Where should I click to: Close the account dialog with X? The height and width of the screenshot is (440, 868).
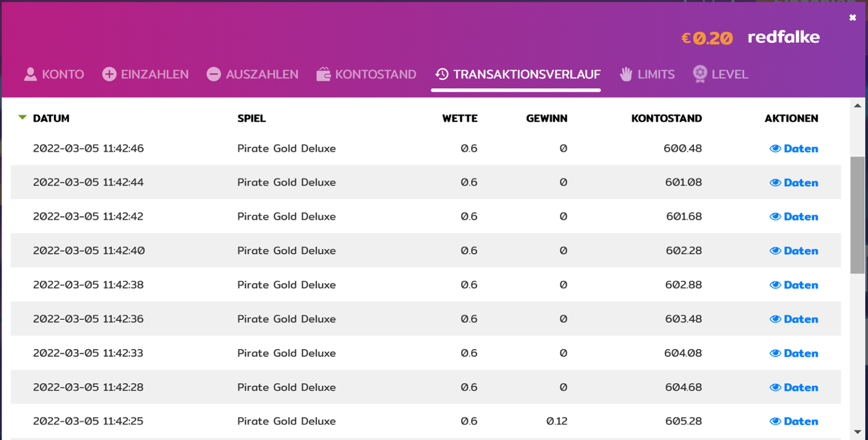(852, 18)
